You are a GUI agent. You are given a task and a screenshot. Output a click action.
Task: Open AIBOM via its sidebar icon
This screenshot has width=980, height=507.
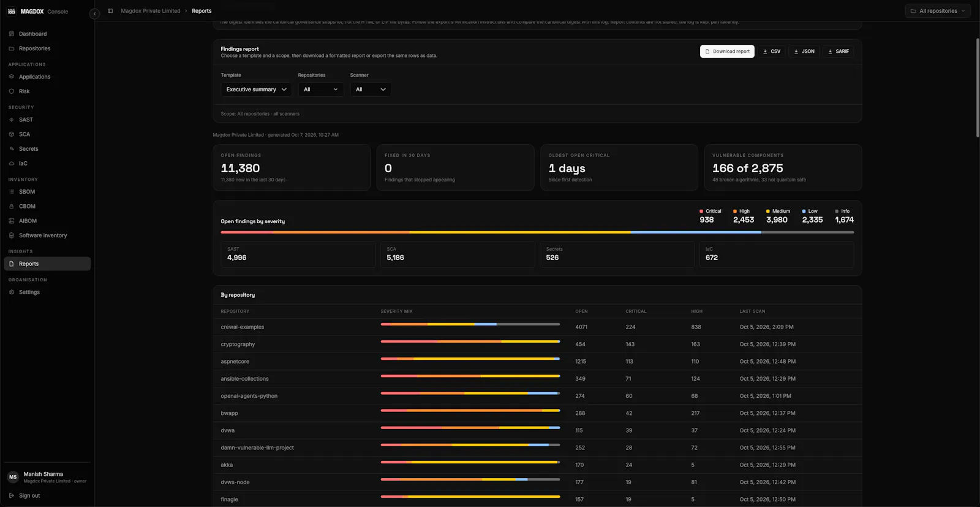coord(12,221)
